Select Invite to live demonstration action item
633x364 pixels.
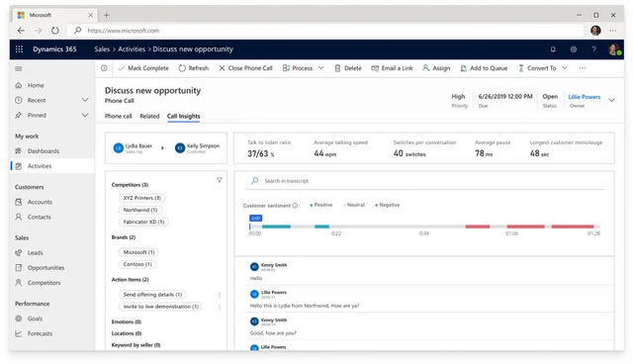click(160, 307)
